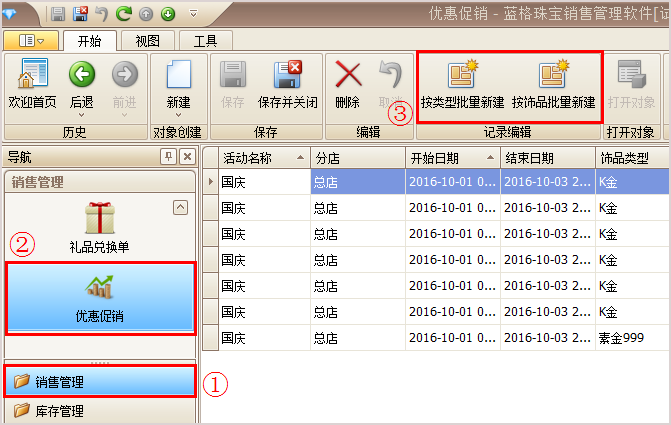The width and height of the screenshot is (671, 425).
Task: Switch to the 开始 ribbon tab
Action: (90, 42)
